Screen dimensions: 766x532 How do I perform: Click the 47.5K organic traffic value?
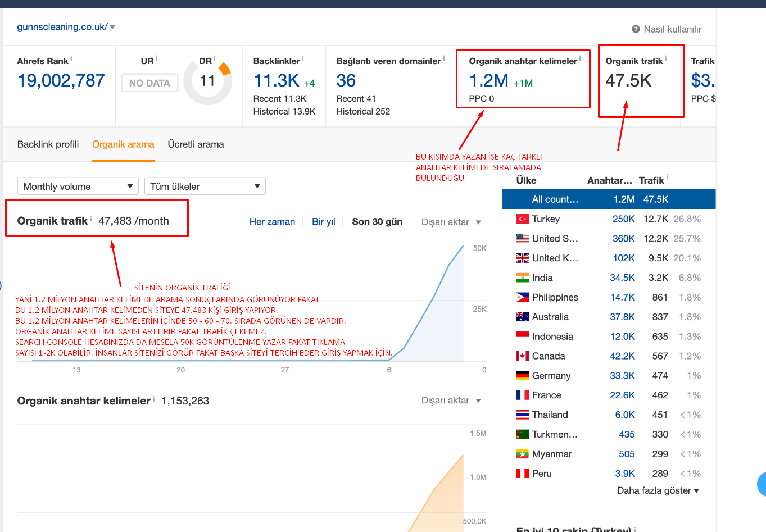628,81
